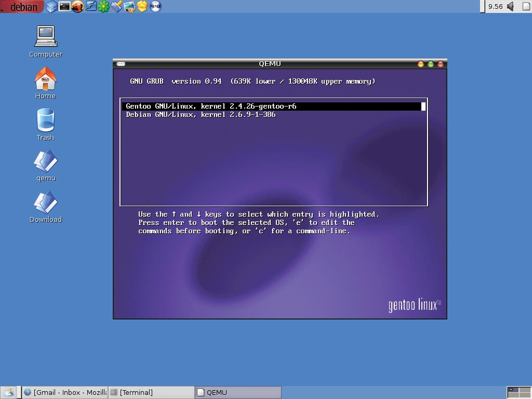Select the Trash desktop icon
532x399 pixels.
[x=46, y=124]
